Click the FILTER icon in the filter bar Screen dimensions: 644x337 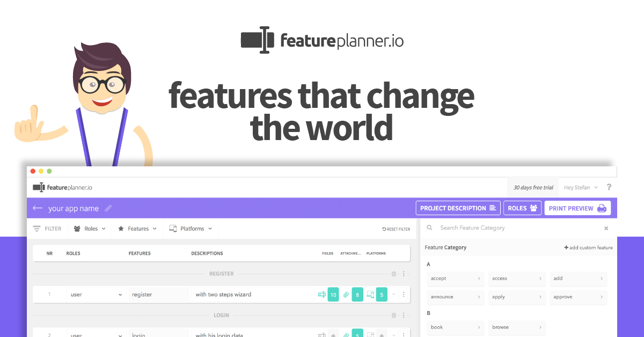click(x=36, y=229)
